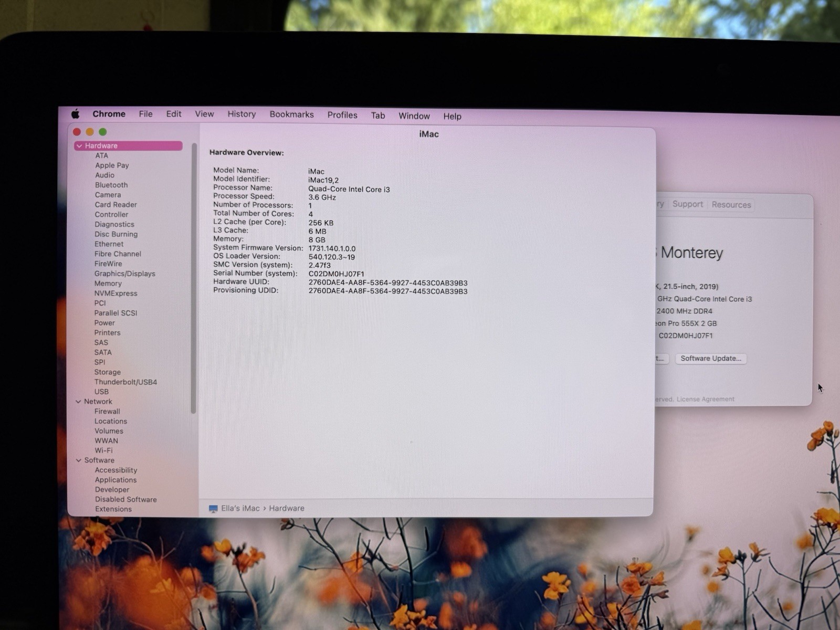The width and height of the screenshot is (840, 630).
Task: Select SAS in the sidebar
Action: pos(101,342)
